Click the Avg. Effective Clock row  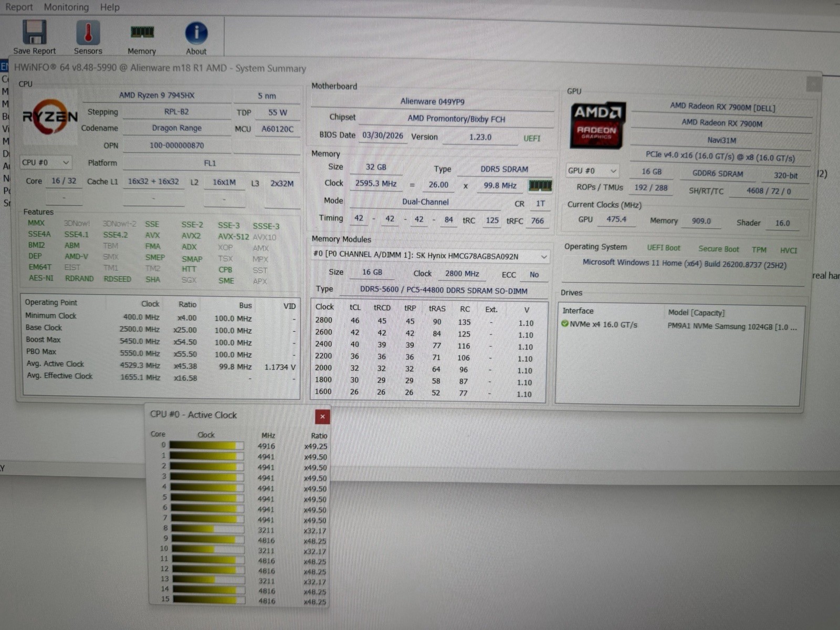click(x=160, y=377)
